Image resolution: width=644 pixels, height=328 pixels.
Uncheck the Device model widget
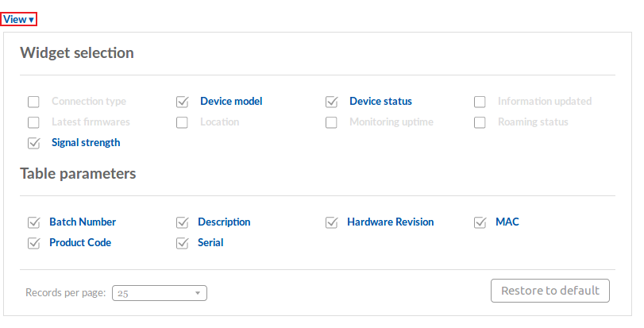183,102
